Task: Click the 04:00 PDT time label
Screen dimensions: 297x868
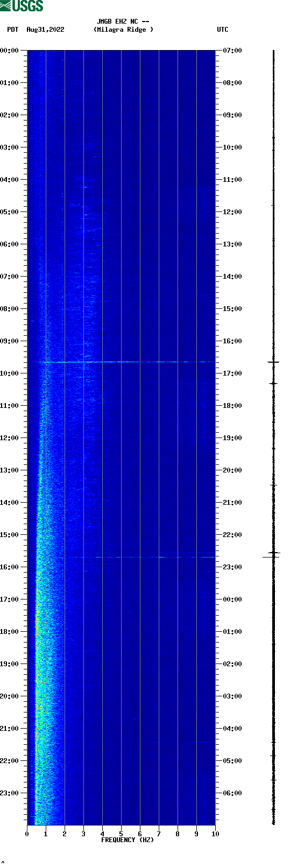Action: pyautogui.click(x=9, y=180)
